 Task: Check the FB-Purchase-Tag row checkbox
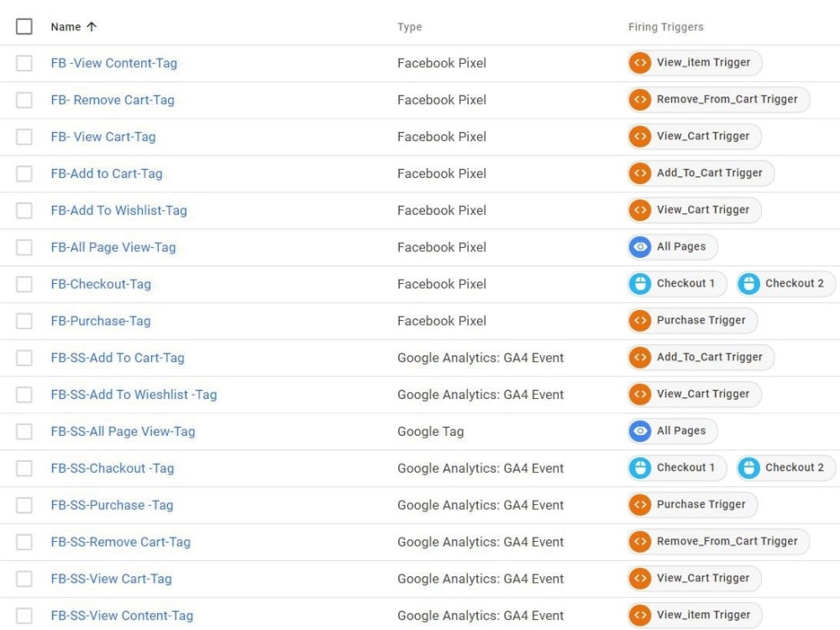[24, 320]
